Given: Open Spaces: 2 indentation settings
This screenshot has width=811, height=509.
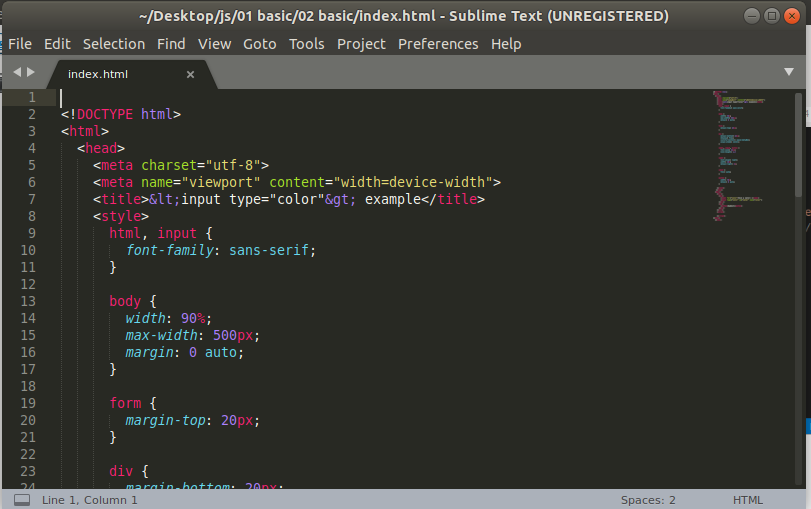Looking at the screenshot, I should pos(648,500).
